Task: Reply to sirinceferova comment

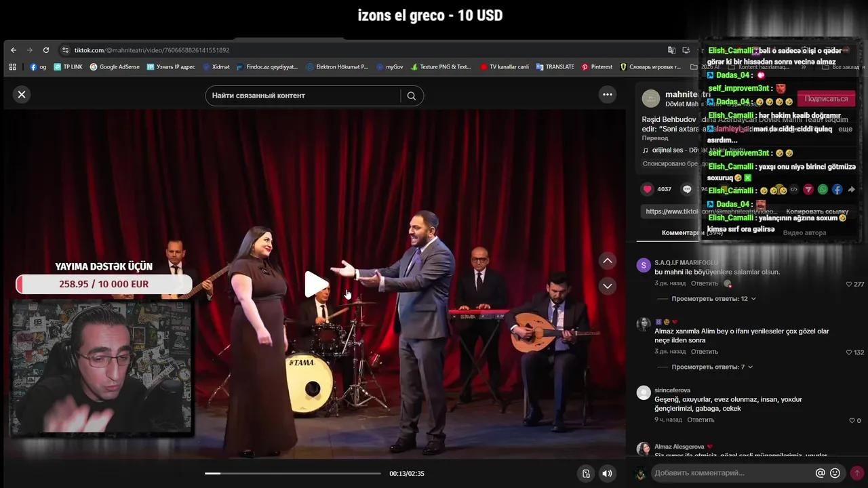Action: 701,420
